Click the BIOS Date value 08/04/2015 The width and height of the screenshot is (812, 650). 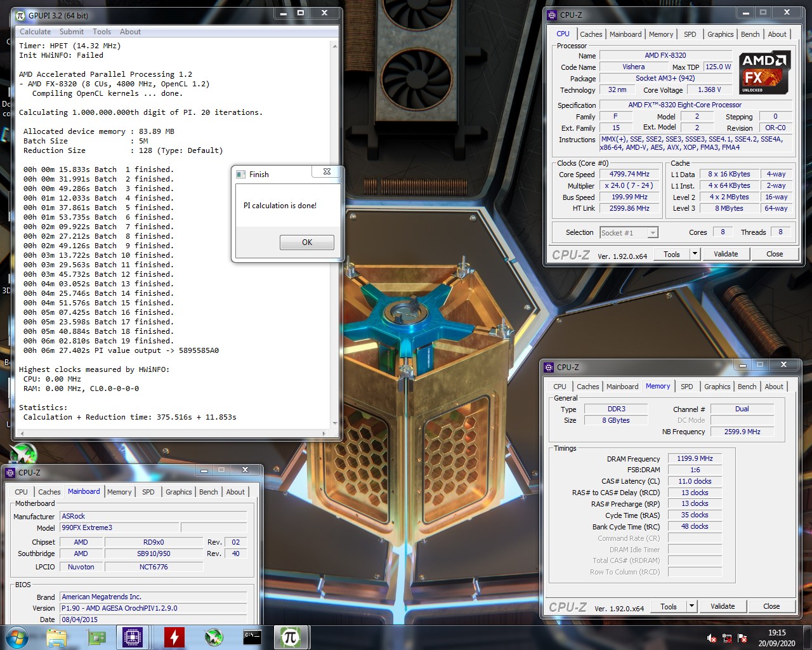[153, 620]
